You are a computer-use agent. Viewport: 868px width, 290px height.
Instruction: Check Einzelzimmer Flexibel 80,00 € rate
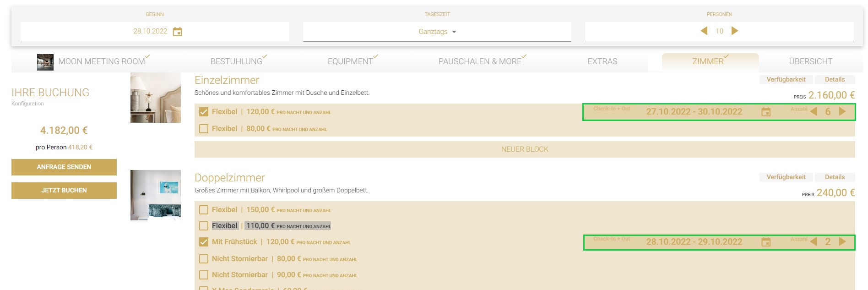pos(204,129)
